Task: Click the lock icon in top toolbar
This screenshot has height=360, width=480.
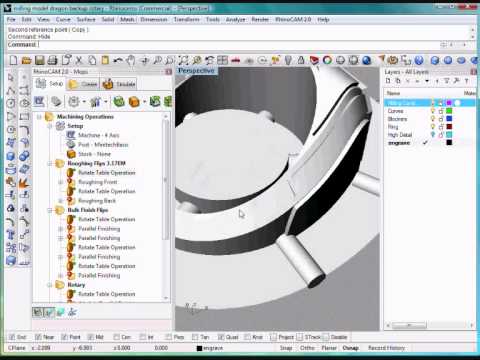Action: (301, 60)
